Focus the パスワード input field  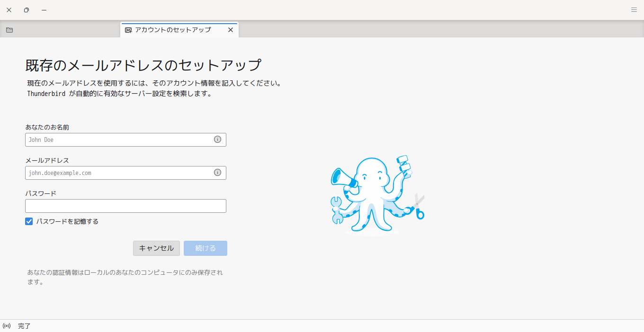pyautogui.click(x=125, y=206)
